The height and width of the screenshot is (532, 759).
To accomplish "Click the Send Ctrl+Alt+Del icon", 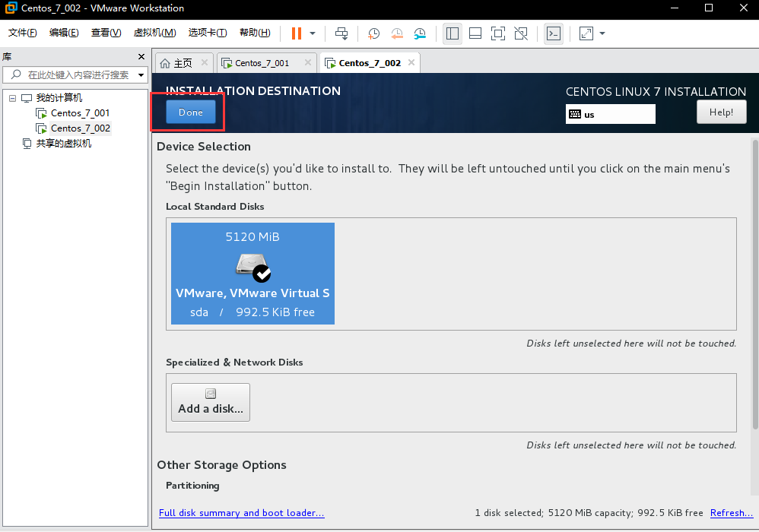I will (341, 33).
